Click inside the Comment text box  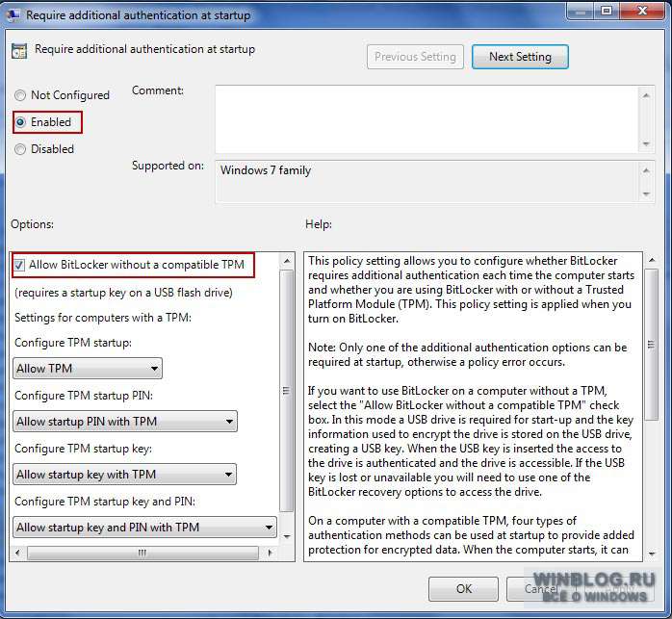pyautogui.click(x=426, y=119)
